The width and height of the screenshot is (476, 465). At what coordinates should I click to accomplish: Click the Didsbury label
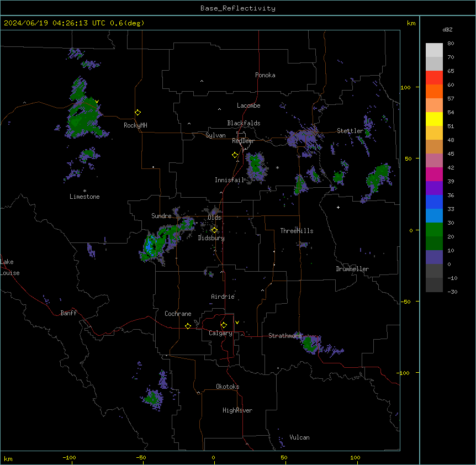[x=211, y=238]
